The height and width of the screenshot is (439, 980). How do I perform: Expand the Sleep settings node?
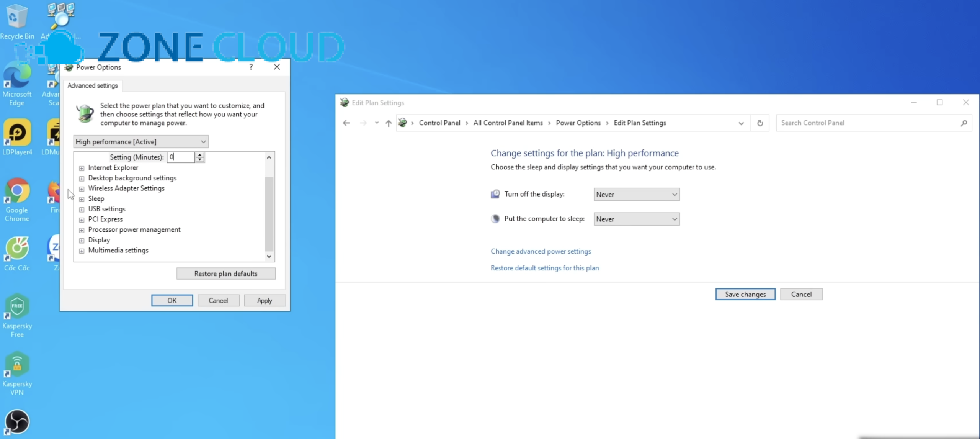82,199
